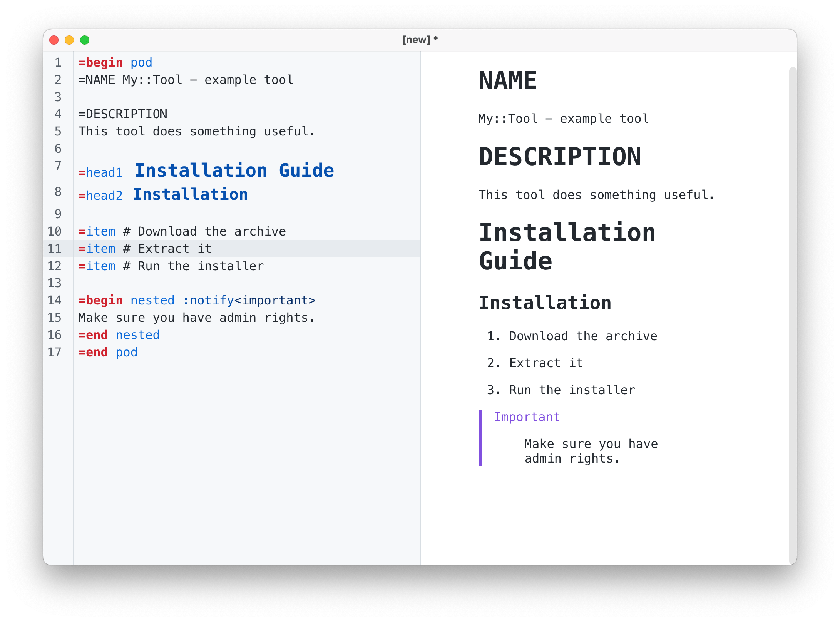This screenshot has height=622, width=840.
Task: Click the NAME heading in preview
Action: (x=507, y=81)
